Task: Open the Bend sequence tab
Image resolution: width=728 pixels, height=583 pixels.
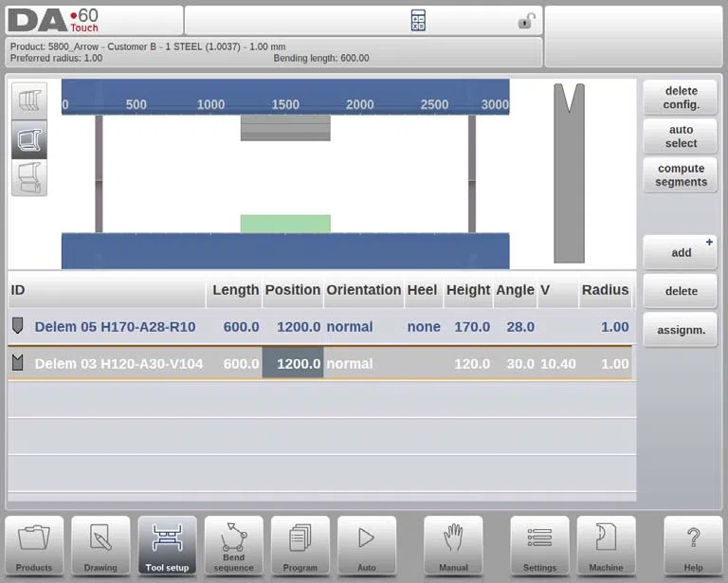Action: point(233,546)
